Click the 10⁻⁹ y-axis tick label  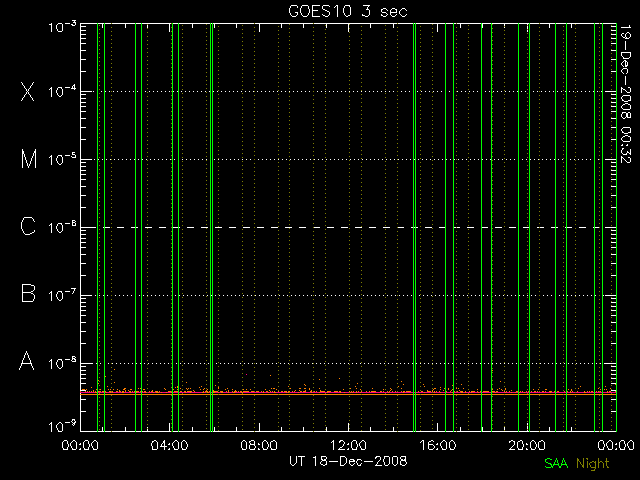[62, 426]
